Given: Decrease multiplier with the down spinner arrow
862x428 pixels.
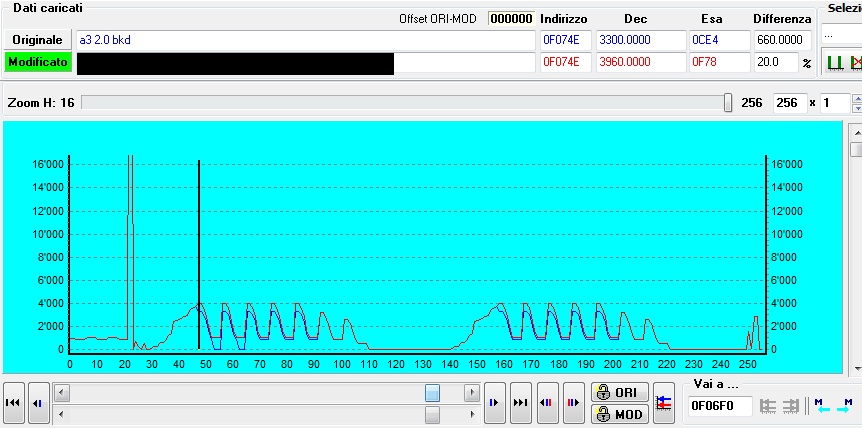Looking at the screenshot, I should [x=857, y=108].
